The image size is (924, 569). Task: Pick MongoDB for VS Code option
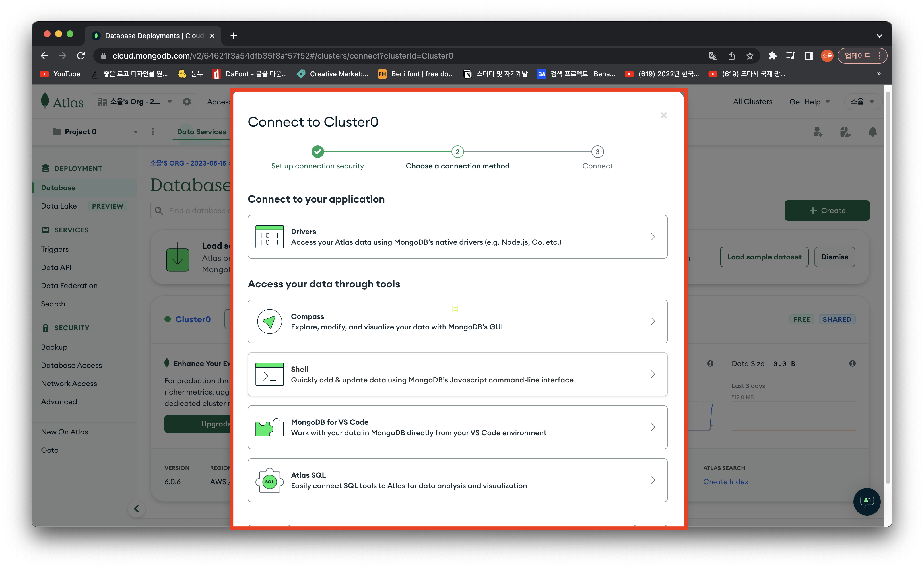(457, 427)
